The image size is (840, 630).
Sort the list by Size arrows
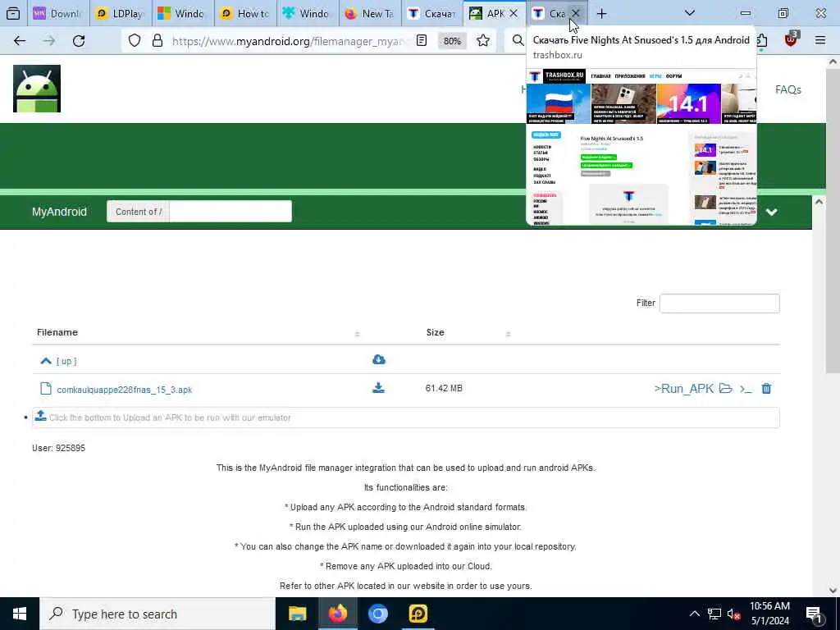coord(509,334)
